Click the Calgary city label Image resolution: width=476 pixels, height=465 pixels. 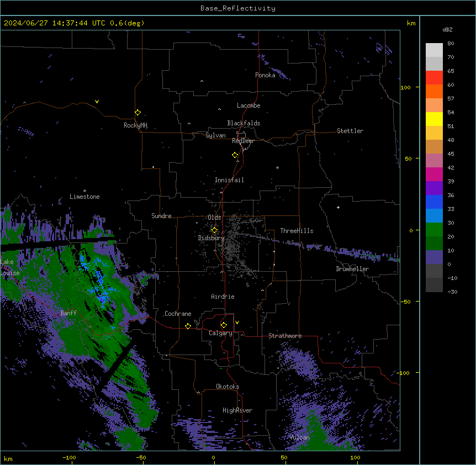[220, 333]
